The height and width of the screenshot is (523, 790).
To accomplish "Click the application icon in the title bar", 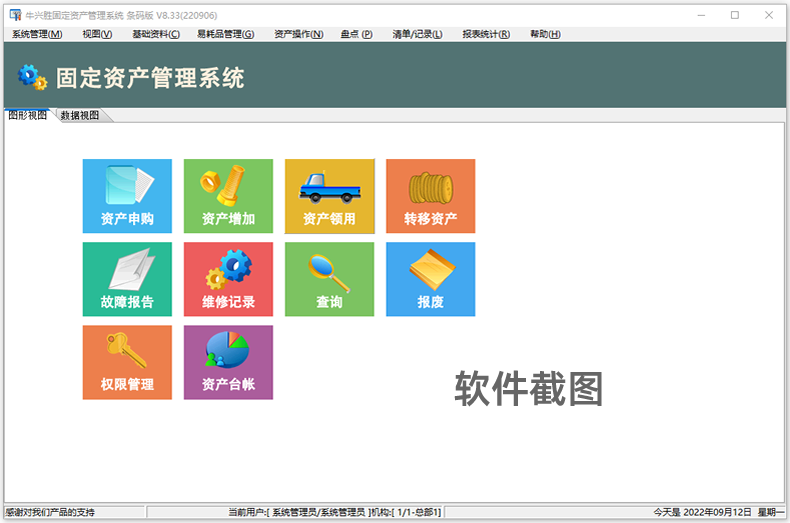I will pos(16,15).
